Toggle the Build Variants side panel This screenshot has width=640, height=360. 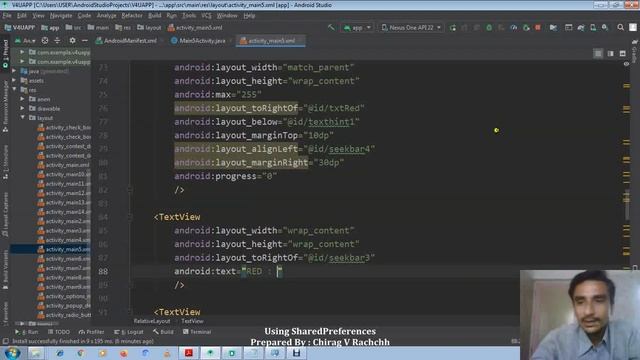[x=5, y=269]
